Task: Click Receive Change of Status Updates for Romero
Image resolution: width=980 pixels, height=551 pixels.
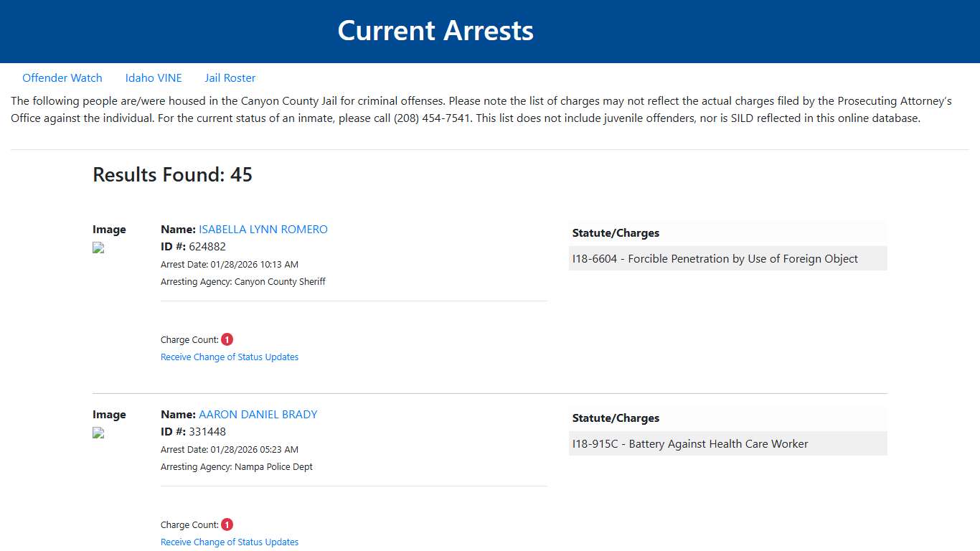Action: [x=230, y=357]
